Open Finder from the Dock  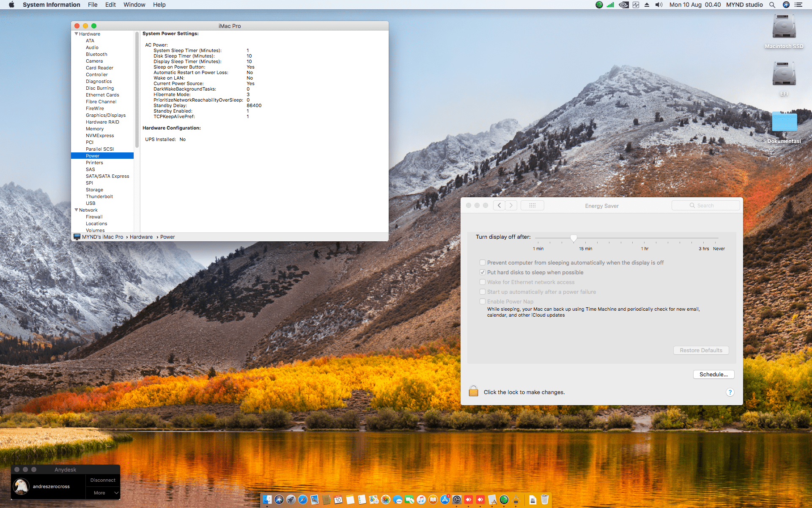click(267, 500)
